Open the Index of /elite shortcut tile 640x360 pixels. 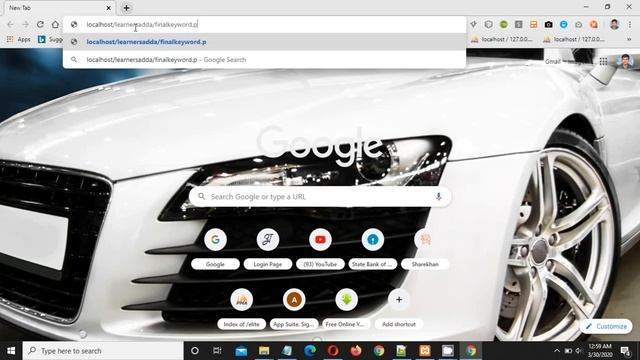[x=242, y=308]
